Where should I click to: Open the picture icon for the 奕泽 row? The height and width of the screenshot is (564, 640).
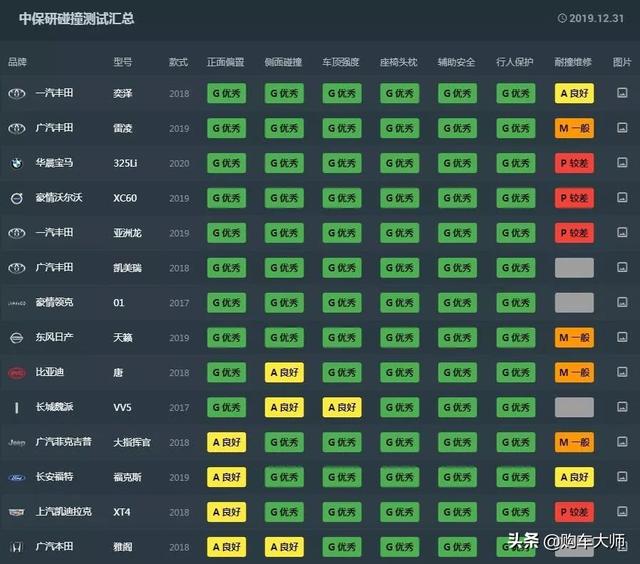622,93
